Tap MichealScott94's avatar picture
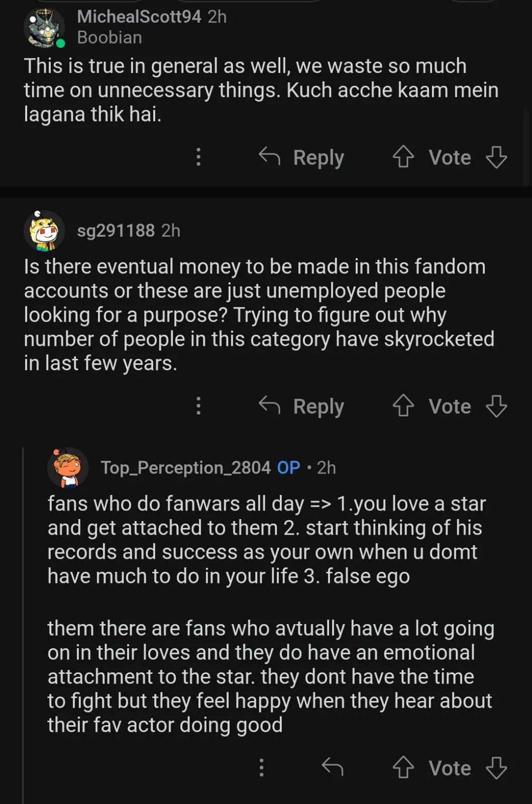This screenshot has width=532, height=804. (x=44, y=28)
